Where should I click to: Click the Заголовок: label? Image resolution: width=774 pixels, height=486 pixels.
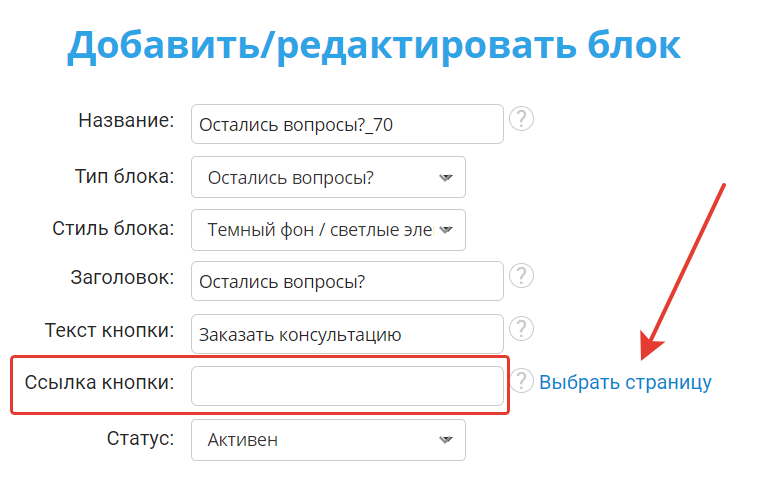pos(124,276)
